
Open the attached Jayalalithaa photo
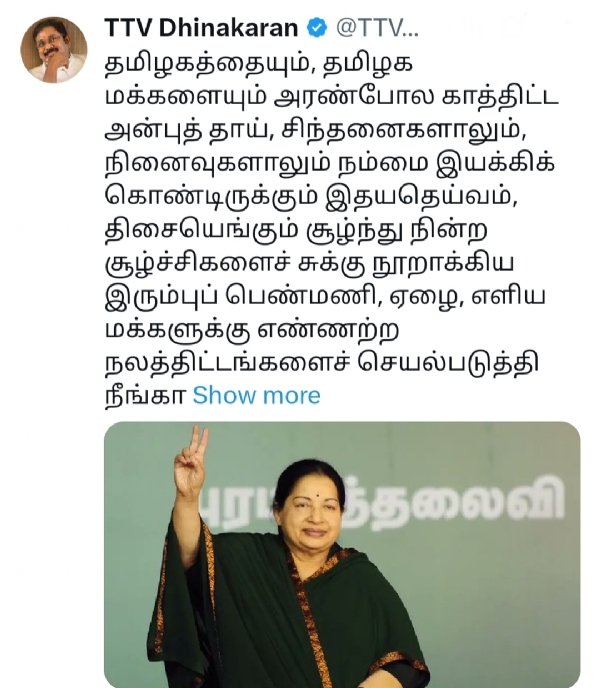coord(342,555)
